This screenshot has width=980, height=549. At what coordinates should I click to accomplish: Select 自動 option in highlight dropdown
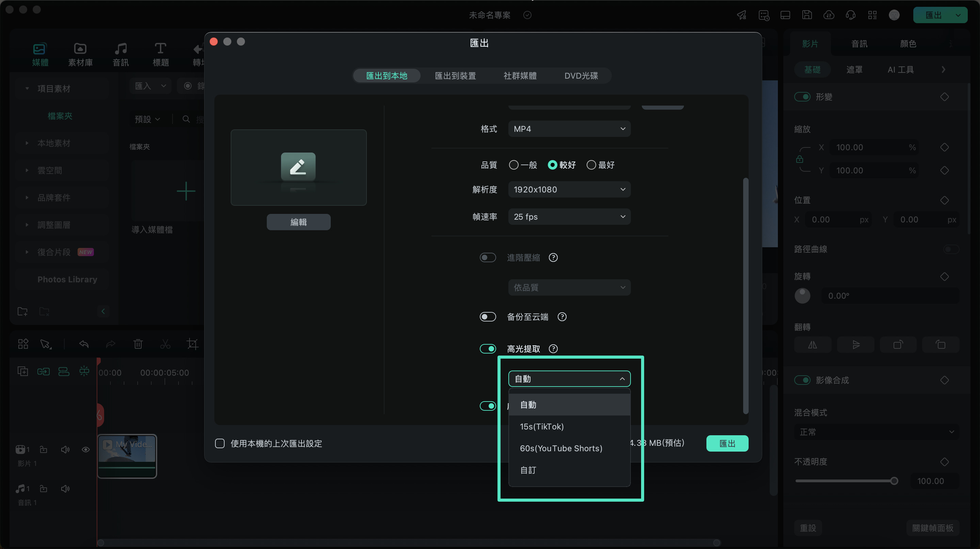click(527, 404)
